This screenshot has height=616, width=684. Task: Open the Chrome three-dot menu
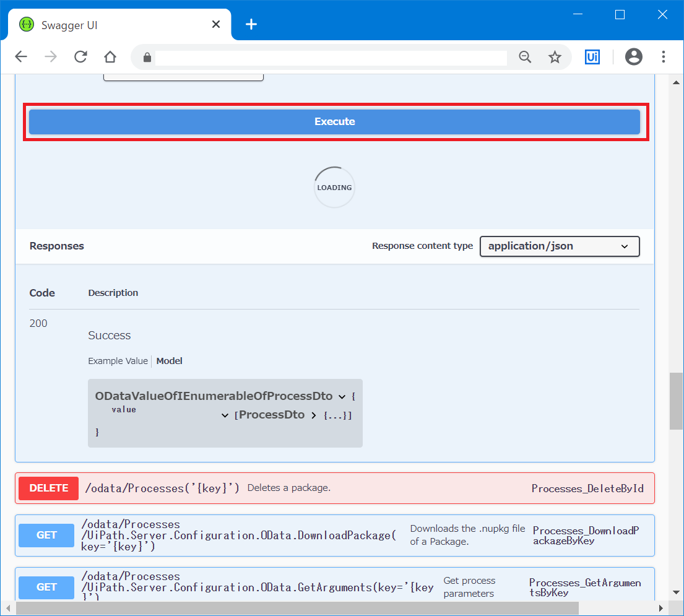[x=663, y=57]
